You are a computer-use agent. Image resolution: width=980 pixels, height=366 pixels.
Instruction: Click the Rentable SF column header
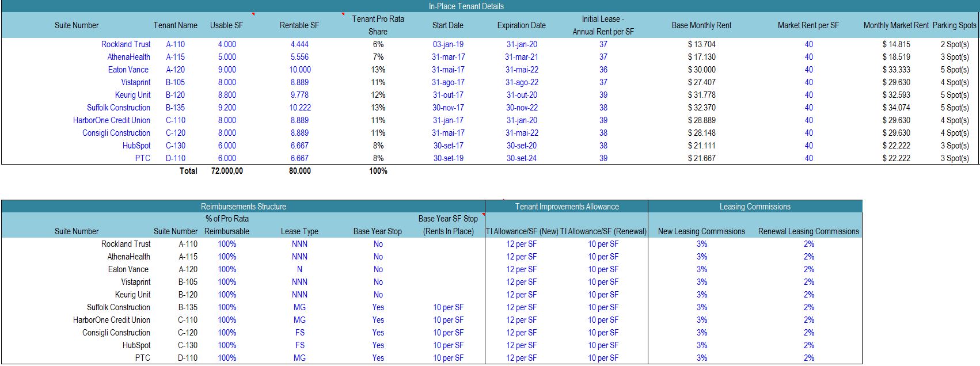pos(299,25)
